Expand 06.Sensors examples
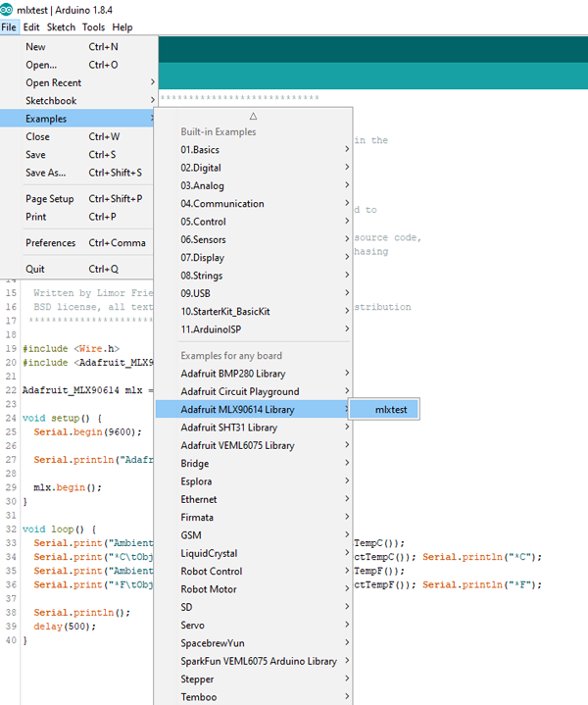 [x=254, y=239]
